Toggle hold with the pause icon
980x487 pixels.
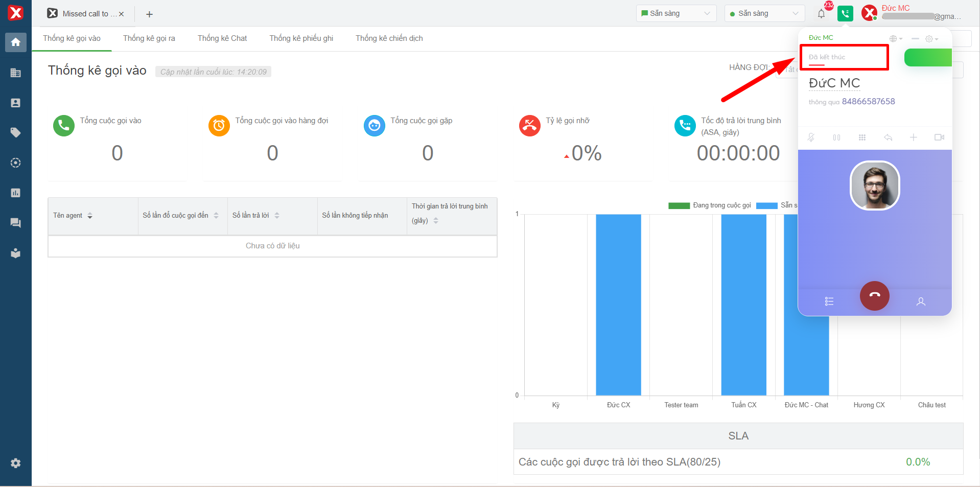(836, 137)
